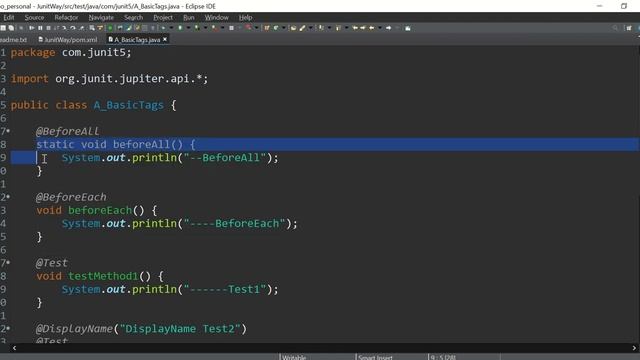Click the Save All toolbar icon
Viewport: 640px width, 360px height.
11,28
